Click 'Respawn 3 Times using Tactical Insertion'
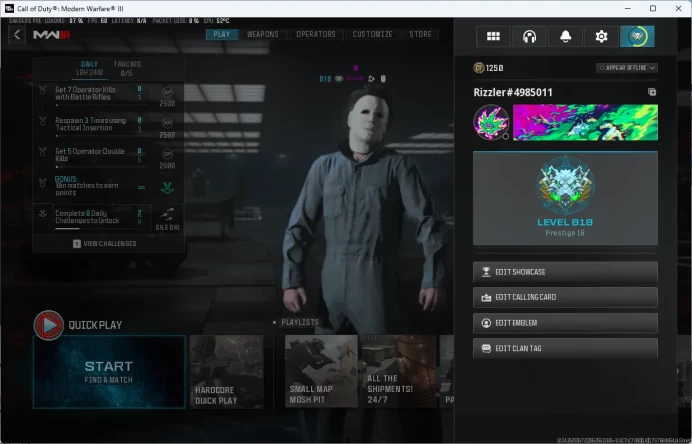692x444 pixels. coord(90,124)
